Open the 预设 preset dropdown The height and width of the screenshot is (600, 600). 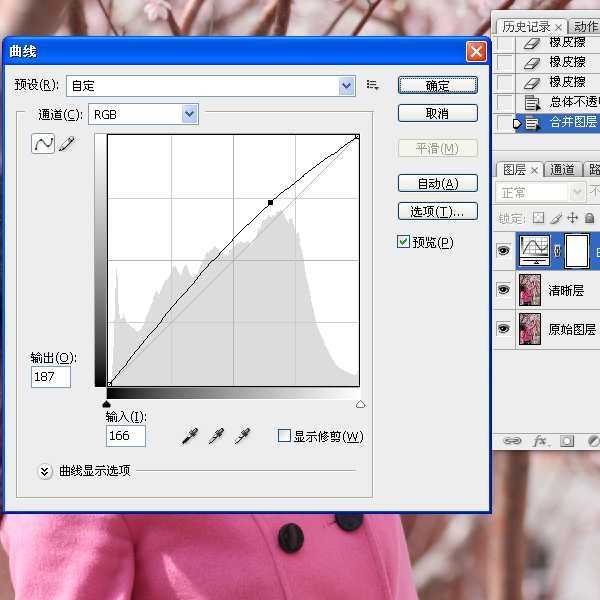click(x=347, y=86)
